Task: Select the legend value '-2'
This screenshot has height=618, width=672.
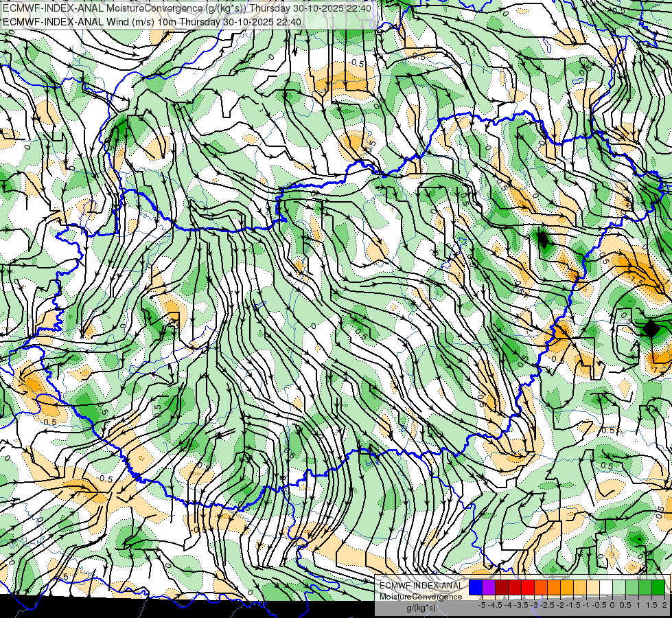Action: tap(560, 605)
